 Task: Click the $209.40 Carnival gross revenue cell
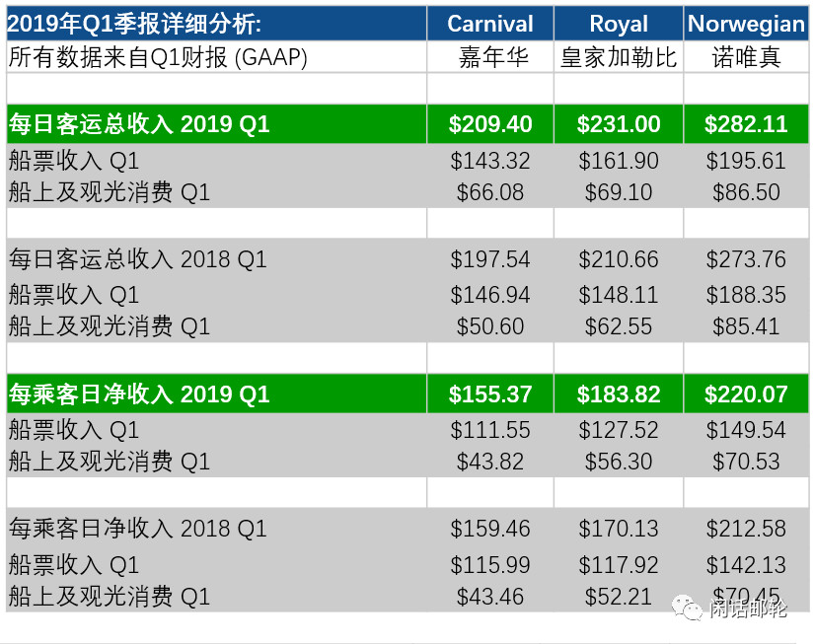[490, 124]
